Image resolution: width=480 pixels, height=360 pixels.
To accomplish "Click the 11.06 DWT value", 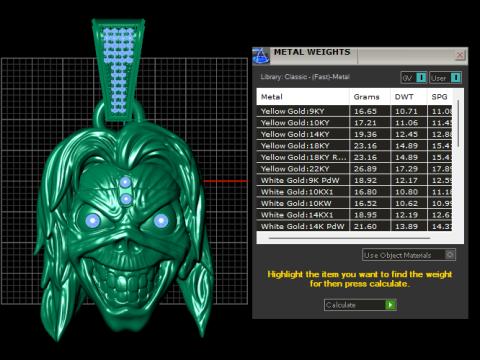I will [406, 123].
